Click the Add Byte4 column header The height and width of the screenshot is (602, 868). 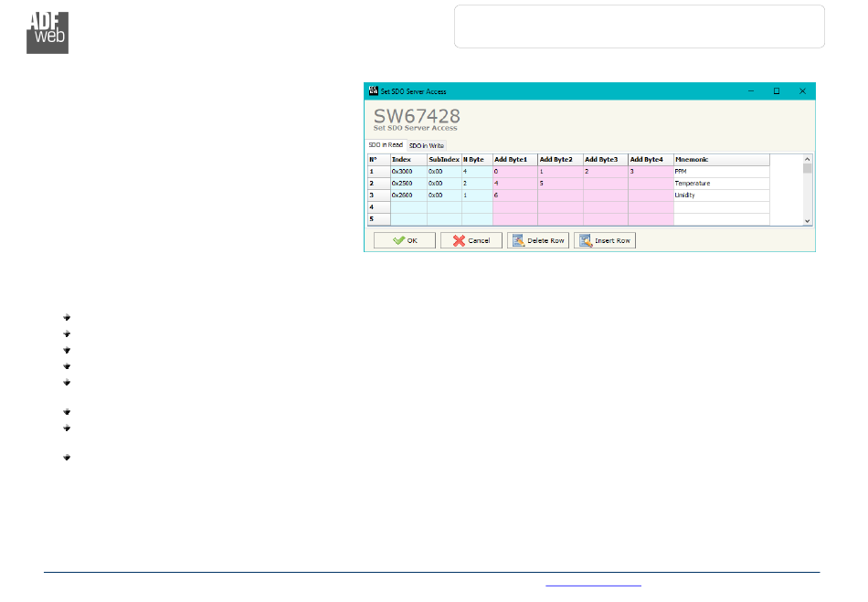click(651, 159)
